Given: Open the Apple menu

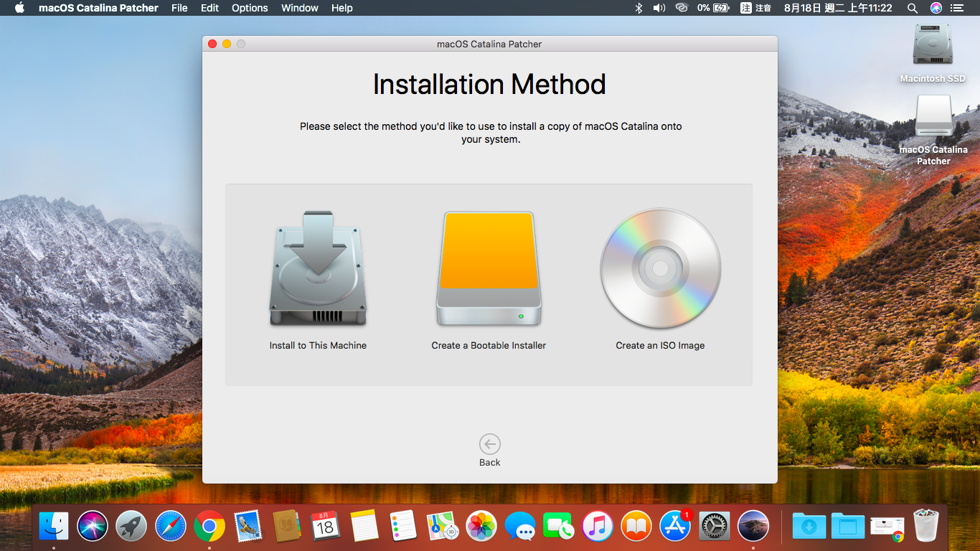Looking at the screenshot, I should 19,8.
